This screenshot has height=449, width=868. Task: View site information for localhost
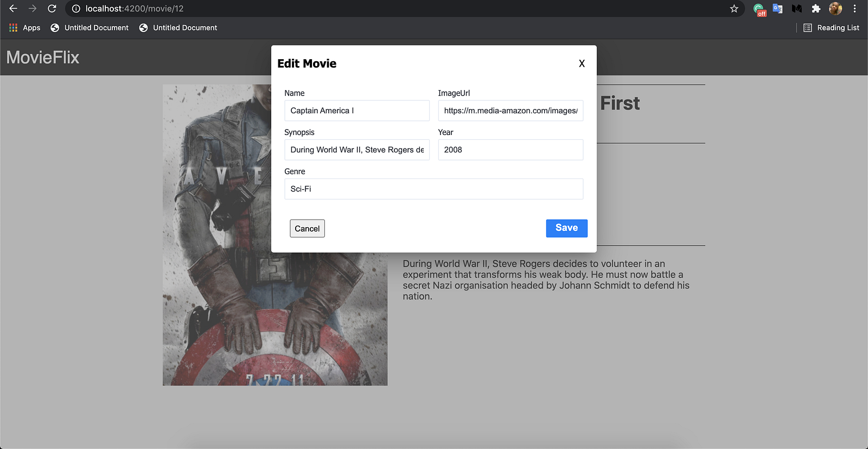76,9
